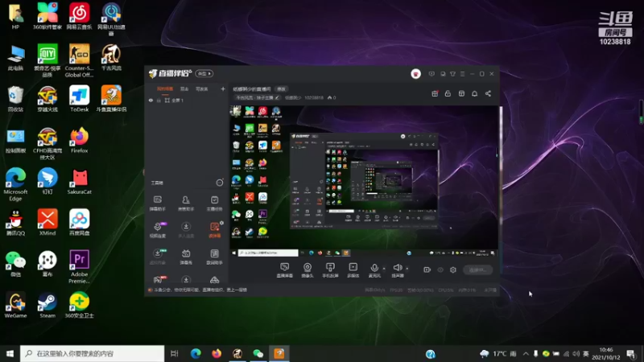Add a camera source
The width and height of the screenshot is (644, 362).
tap(308, 270)
